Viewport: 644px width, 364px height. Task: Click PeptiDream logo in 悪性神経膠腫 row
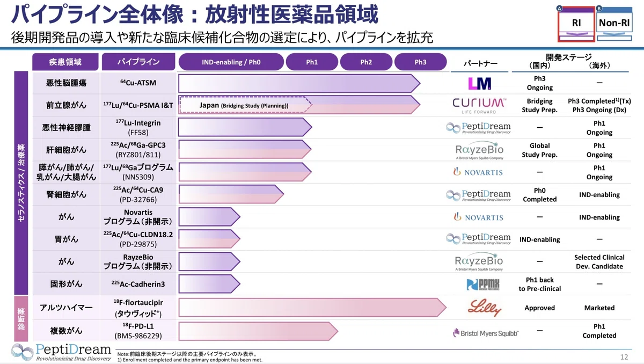pyautogui.click(x=478, y=128)
